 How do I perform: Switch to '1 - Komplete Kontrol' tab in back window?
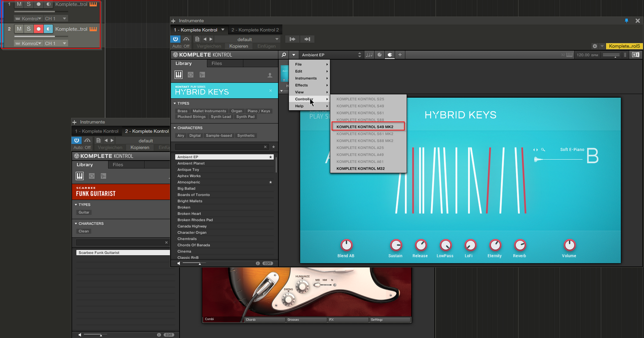(97, 131)
